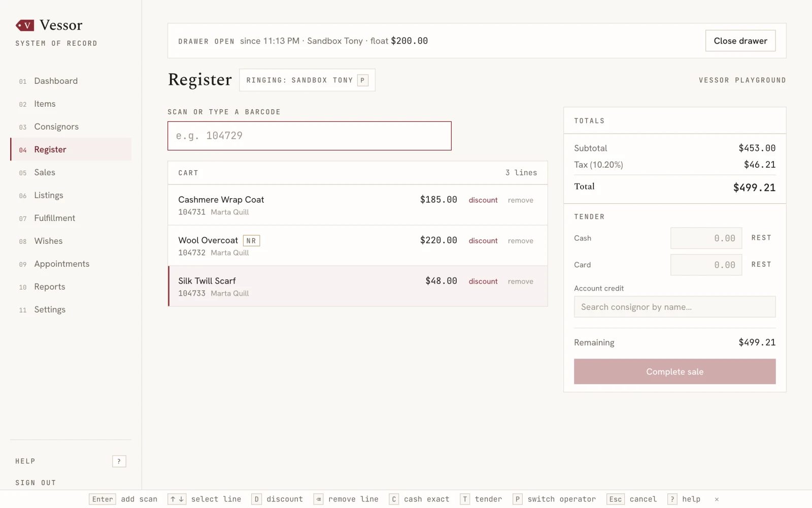Remove Wool Overcoat line
This screenshot has width=812, height=508.
[520, 241]
